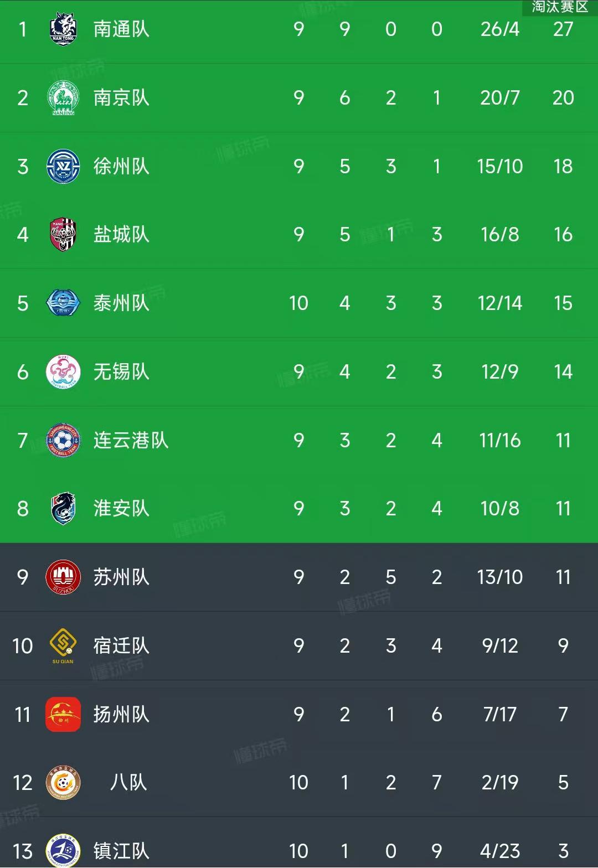Click the 淘汰赛区 label in the corner
The height and width of the screenshot is (868, 598).
[559, 8]
